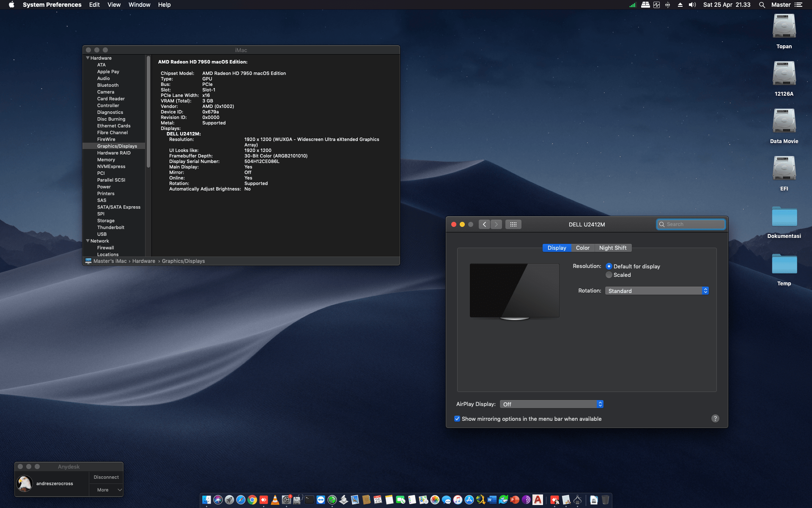This screenshot has height=508, width=812.
Task: Open Finder from the Dock
Action: 206,500
